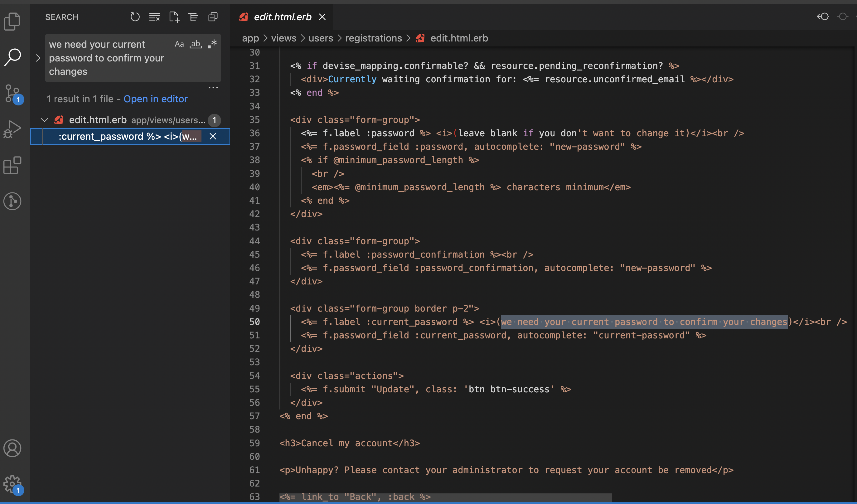Open the Explorer view in activity bar

coord(12,21)
